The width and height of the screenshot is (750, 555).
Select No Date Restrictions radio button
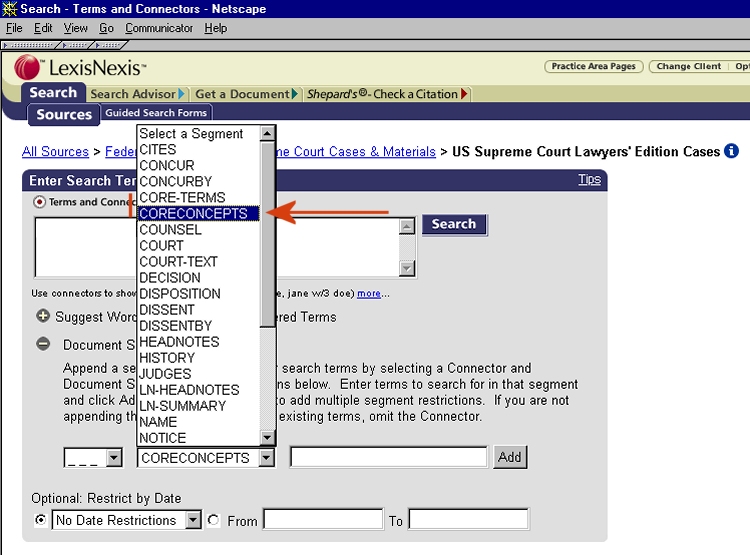pyautogui.click(x=41, y=520)
